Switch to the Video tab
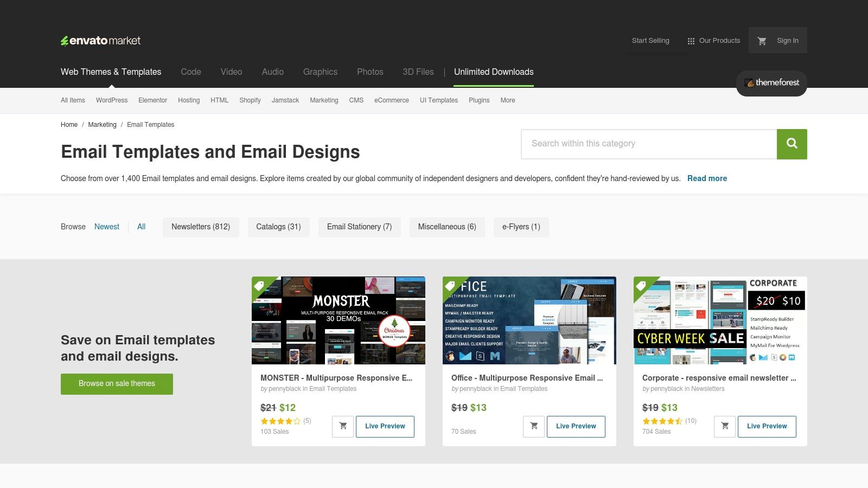Screen dimensions: 868x488 (231, 72)
